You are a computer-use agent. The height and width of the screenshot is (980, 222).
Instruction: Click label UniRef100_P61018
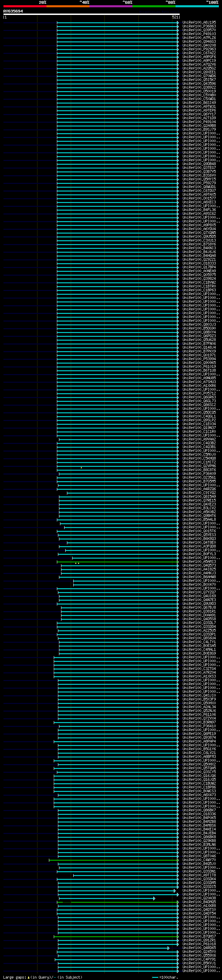199,944
